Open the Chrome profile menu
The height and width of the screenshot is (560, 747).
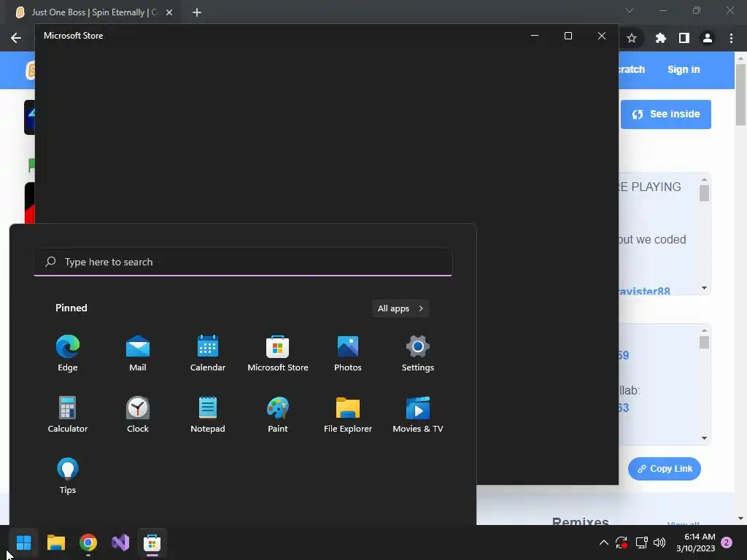point(708,38)
